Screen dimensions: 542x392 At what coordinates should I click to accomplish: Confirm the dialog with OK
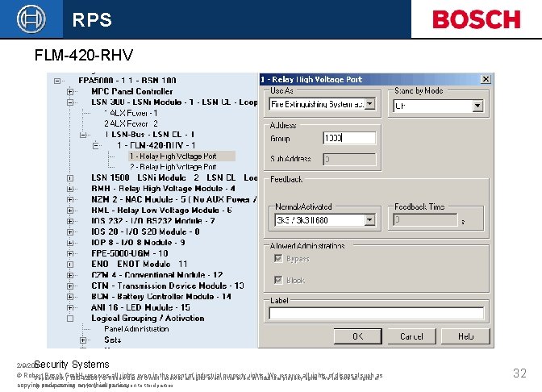358,336
